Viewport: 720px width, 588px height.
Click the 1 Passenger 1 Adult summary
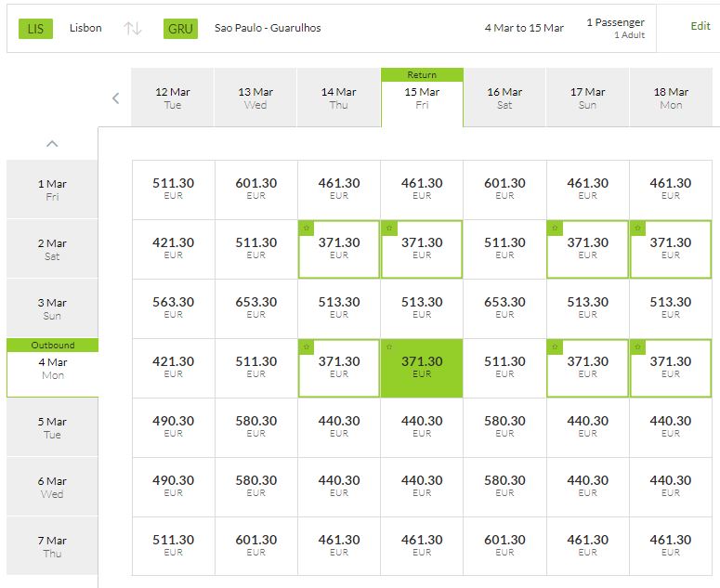coord(615,28)
